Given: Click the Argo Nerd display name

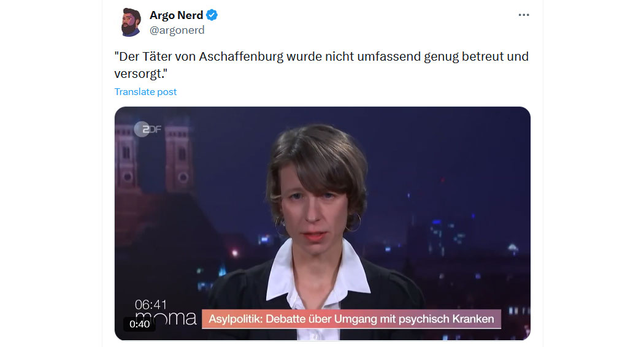Looking at the screenshot, I should tap(176, 15).
